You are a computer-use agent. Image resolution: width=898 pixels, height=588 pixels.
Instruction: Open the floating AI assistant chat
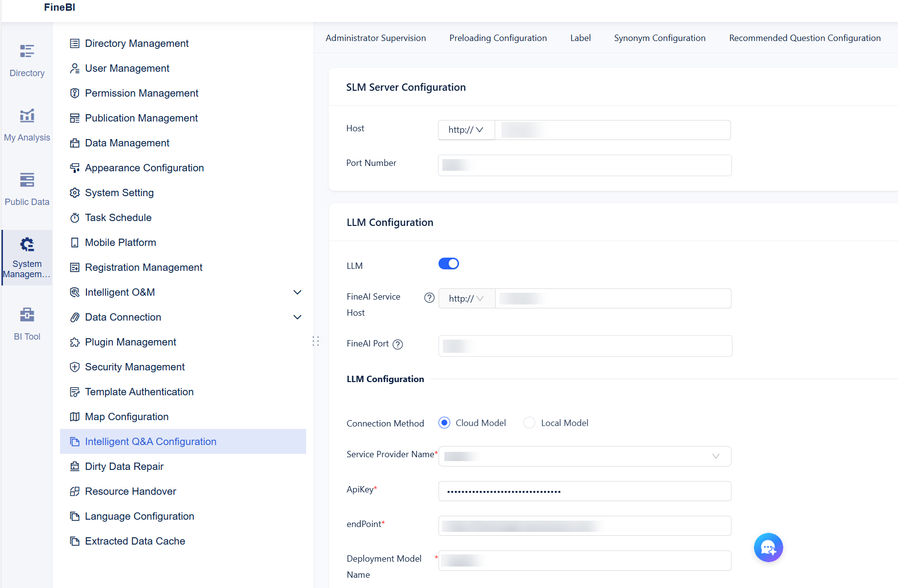768,547
